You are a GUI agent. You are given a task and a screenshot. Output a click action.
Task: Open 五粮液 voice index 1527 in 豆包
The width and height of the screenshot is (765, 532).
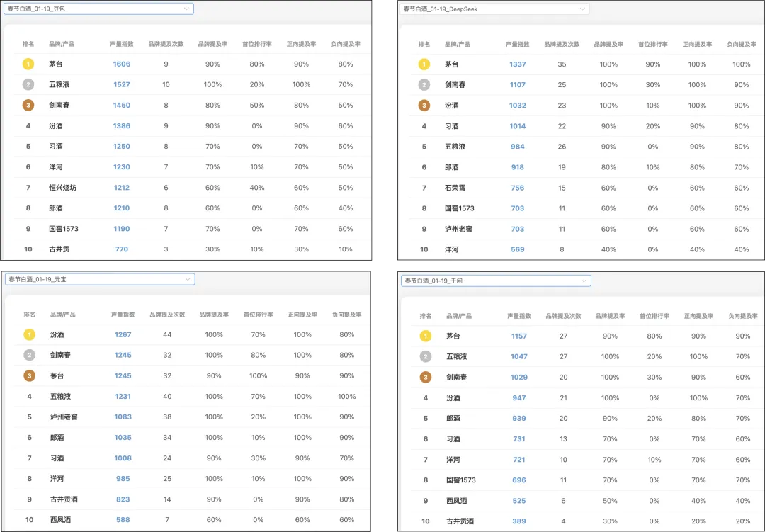(x=122, y=84)
